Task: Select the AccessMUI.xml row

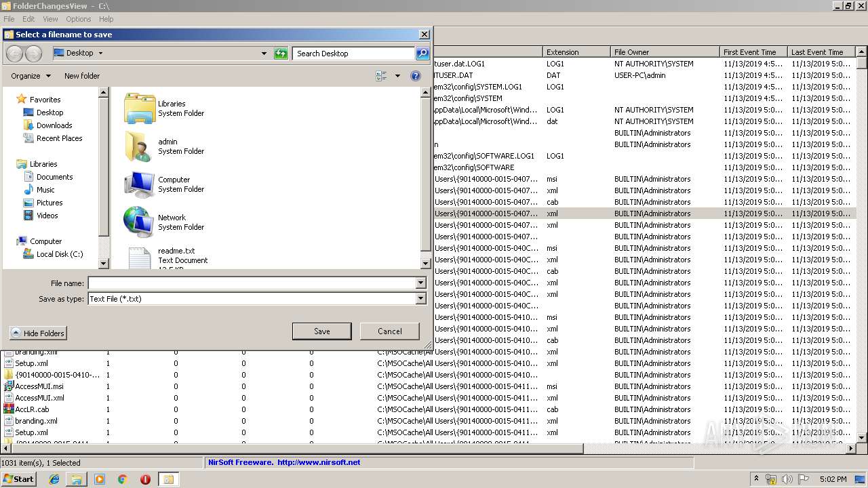Action: point(39,398)
